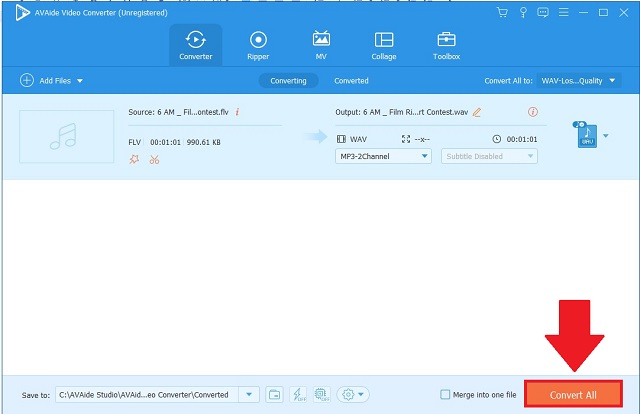This screenshot has width=640, height=414.
Task: Maximize the AVAide window
Action: (603, 13)
